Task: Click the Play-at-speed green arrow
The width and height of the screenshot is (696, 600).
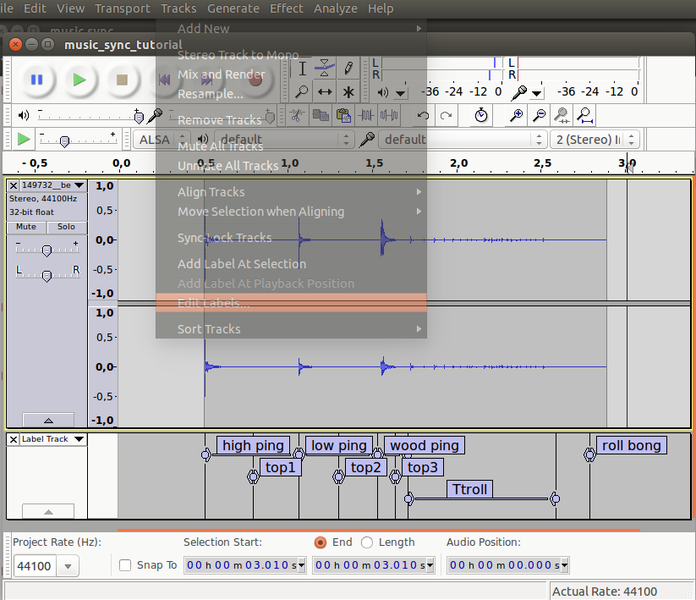Action: [x=24, y=139]
